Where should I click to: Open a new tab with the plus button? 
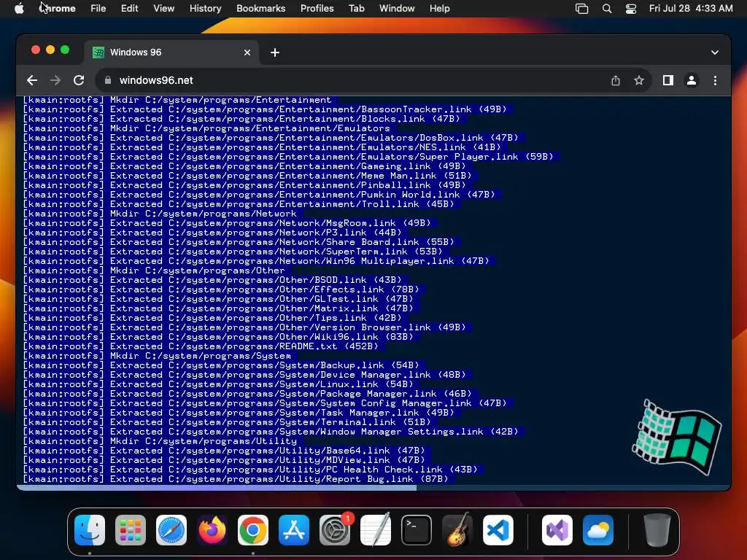coord(275,52)
